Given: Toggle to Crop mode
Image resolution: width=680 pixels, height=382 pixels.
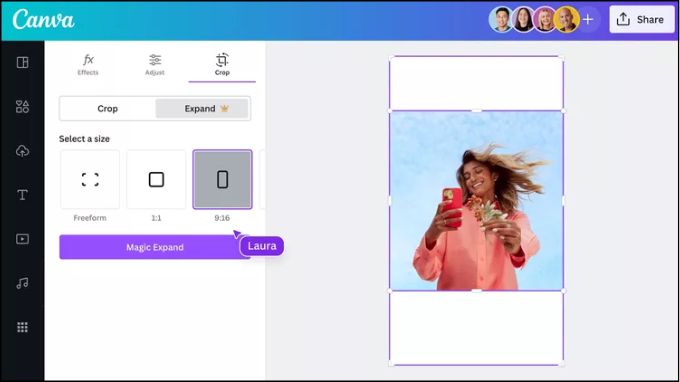Looking at the screenshot, I should [108, 108].
